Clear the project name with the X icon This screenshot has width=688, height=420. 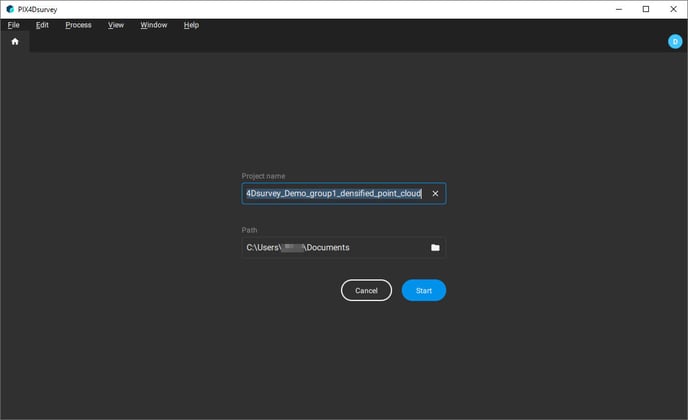[435, 194]
